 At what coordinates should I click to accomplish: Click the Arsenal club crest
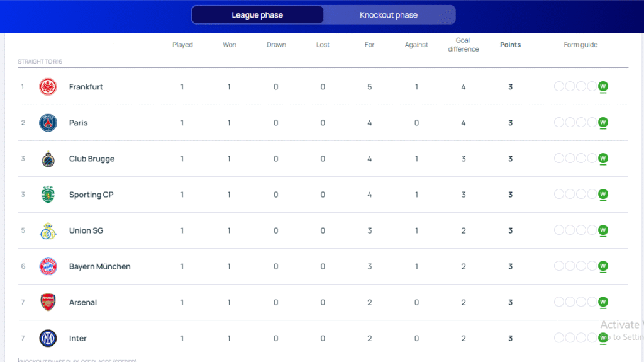tap(48, 302)
